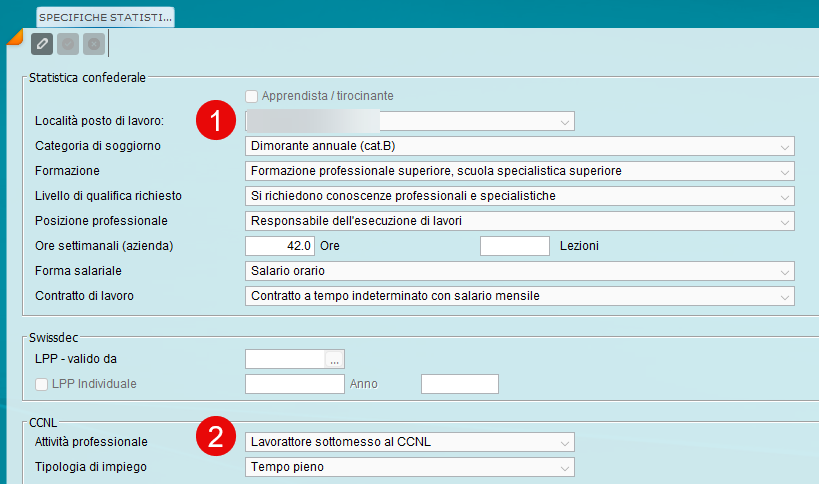This screenshot has height=484, width=819.
Task: Open the Formazione dropdown list
Action: (784, 171)
